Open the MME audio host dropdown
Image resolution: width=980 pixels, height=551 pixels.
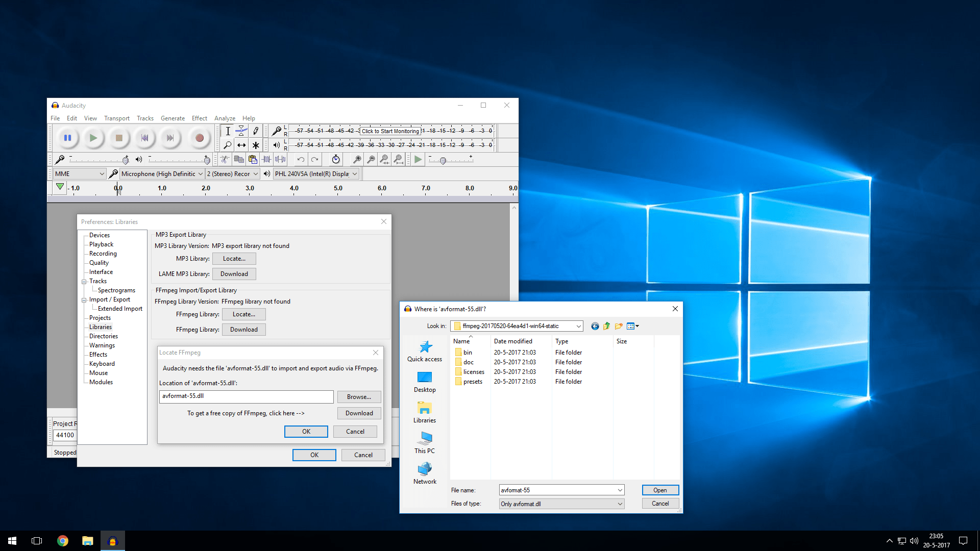[x=79, y=173]
